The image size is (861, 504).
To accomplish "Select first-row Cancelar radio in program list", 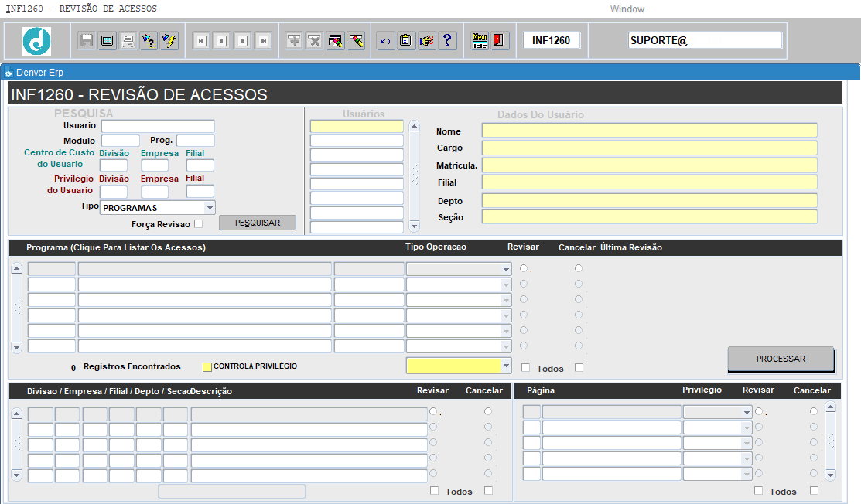I will click(578, 268).
